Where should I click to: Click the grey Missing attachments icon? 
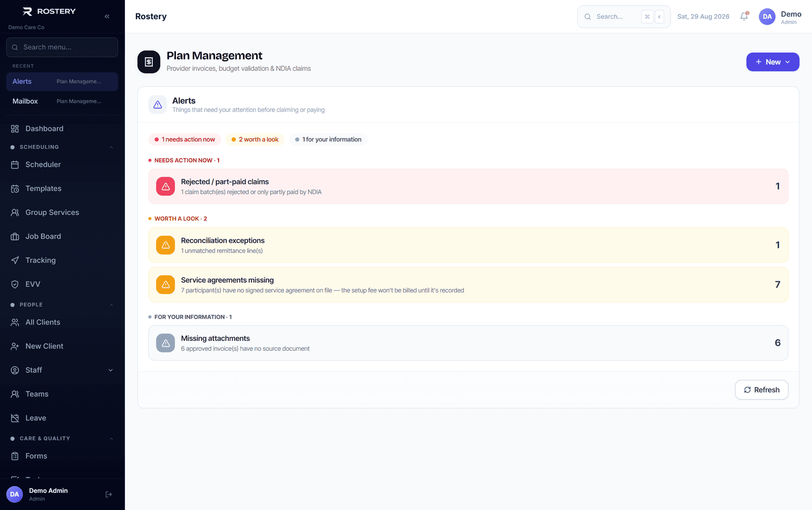point(166,343)
